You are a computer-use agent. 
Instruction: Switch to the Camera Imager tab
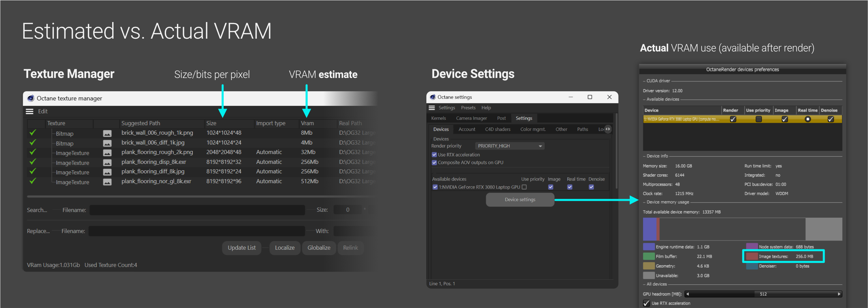471,118
